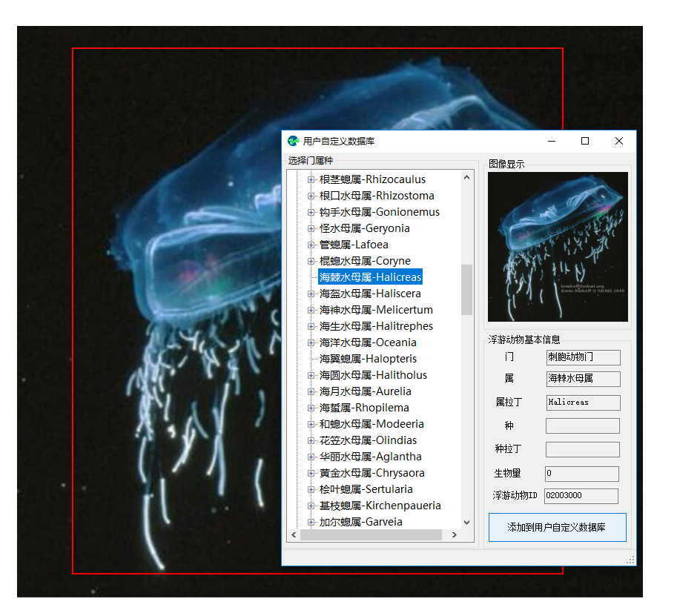Viewport: 677px width, 616px height.
Task: Select 海翼螅属-Halopteris tree entry
Action: point(368,359)
